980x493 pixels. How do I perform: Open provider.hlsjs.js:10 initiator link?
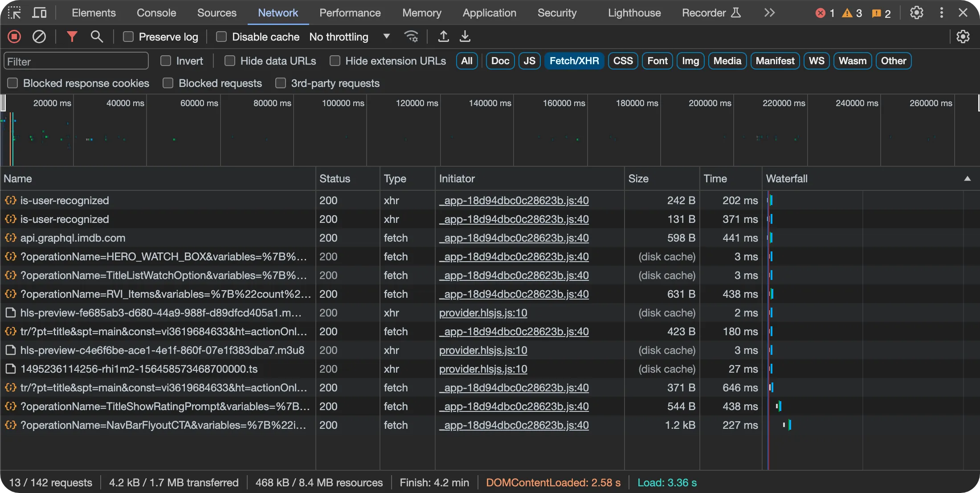pos(483,313)
